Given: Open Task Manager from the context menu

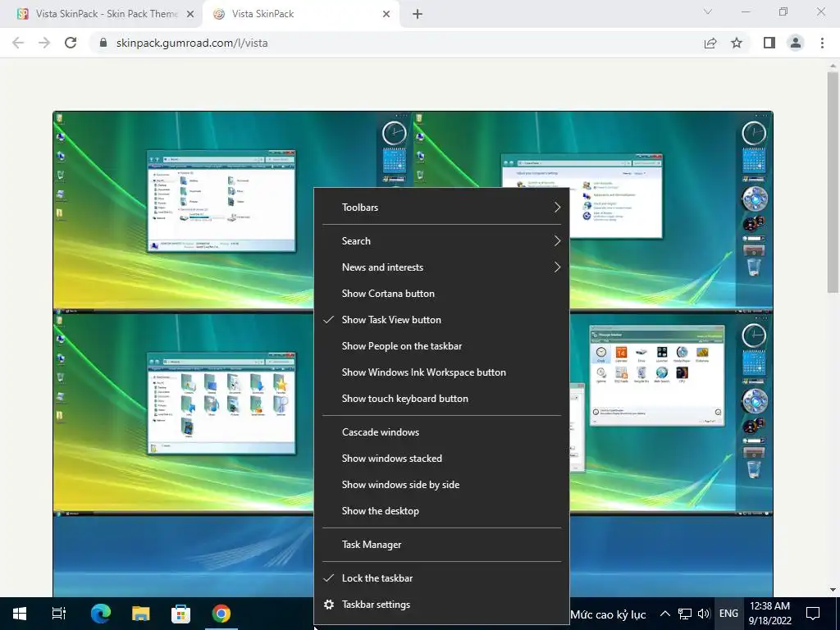Looking at the screenshot, I should 441,545.
